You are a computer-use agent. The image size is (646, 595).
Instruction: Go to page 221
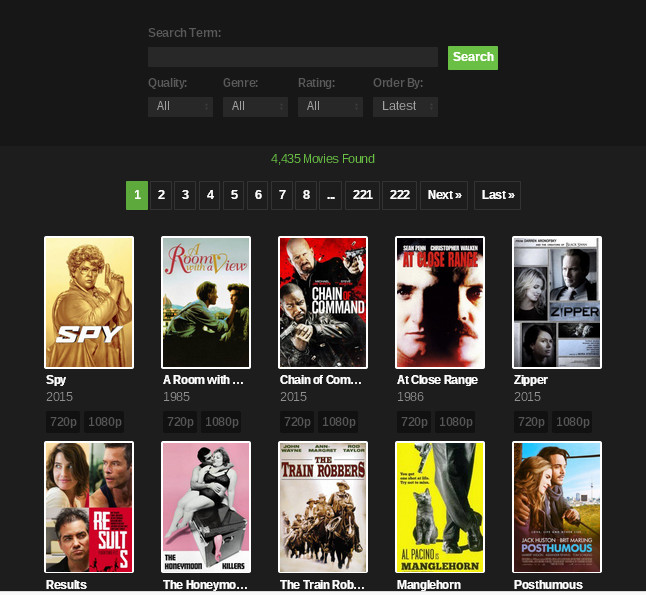362,195
